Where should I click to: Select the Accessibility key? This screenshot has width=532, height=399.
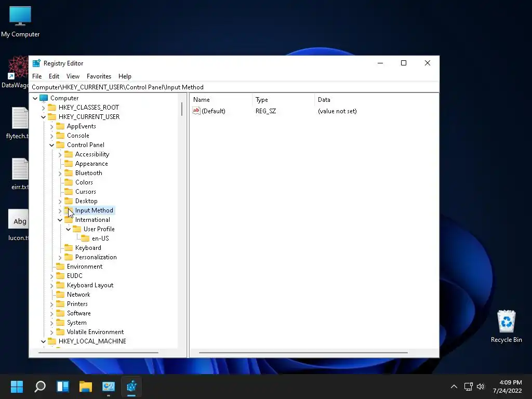pyautogui.click(x=92, y=154)
